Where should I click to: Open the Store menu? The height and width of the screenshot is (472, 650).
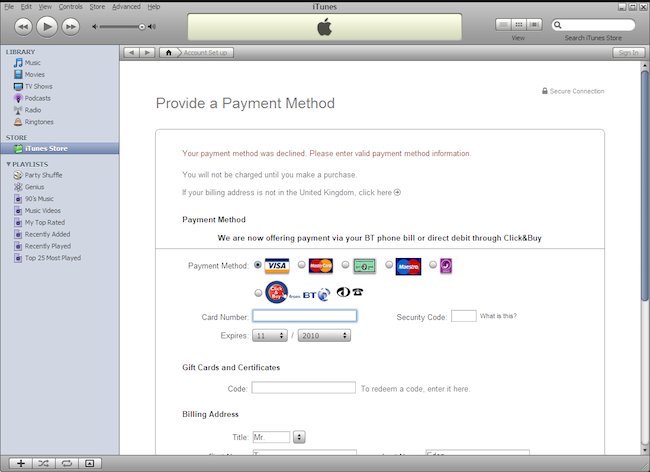coord(97,7)
